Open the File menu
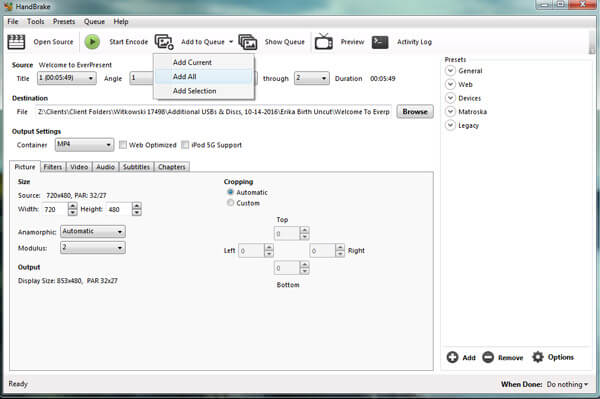Viewport: 600px width, 399px height. pyautogui.click(x=13, y=21)
